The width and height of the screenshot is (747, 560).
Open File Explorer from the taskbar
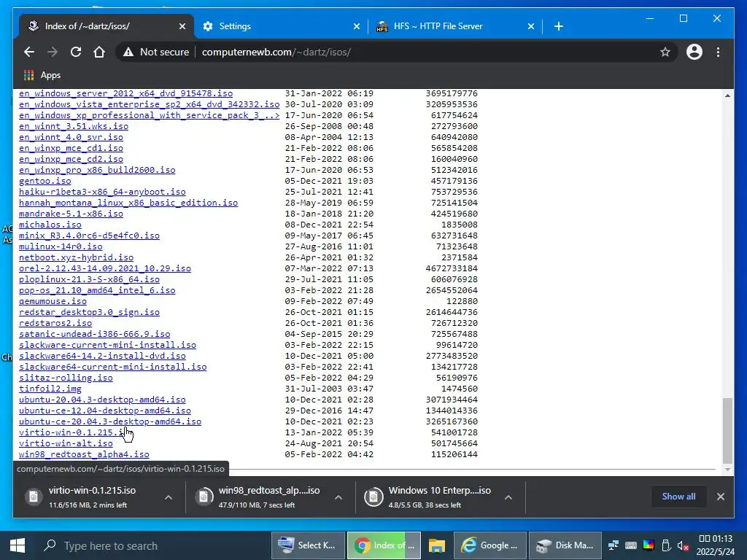[436, 545]
